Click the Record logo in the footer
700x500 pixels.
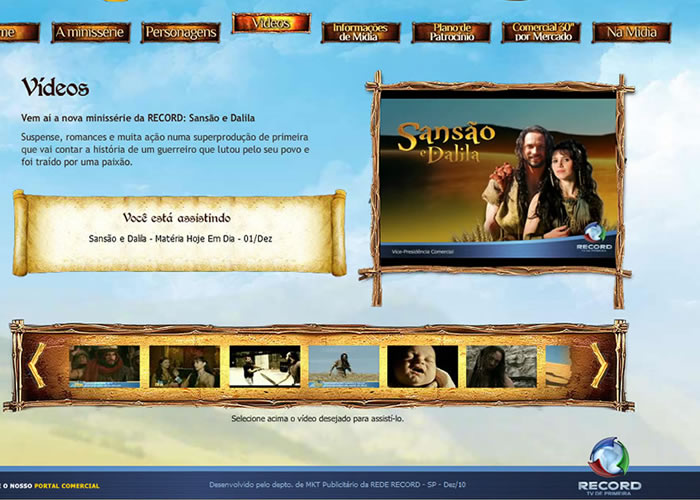[609, 467]
